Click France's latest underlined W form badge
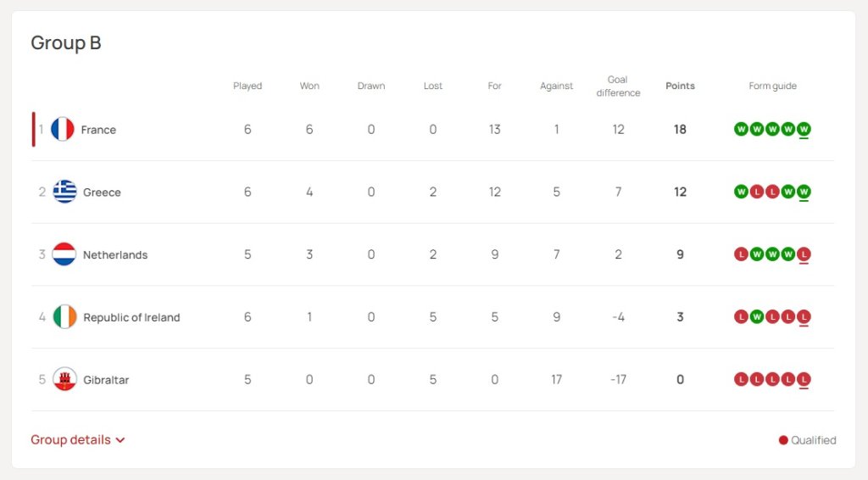This screenshot has height=480, width=868. coord(804,130)
